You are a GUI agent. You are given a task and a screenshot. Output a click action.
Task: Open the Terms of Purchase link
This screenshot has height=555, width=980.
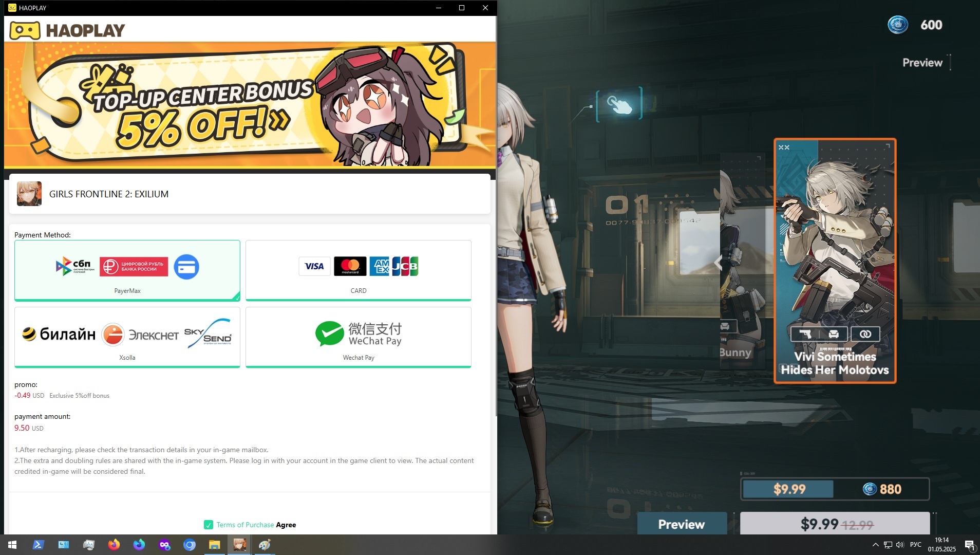tap(245, 525)
